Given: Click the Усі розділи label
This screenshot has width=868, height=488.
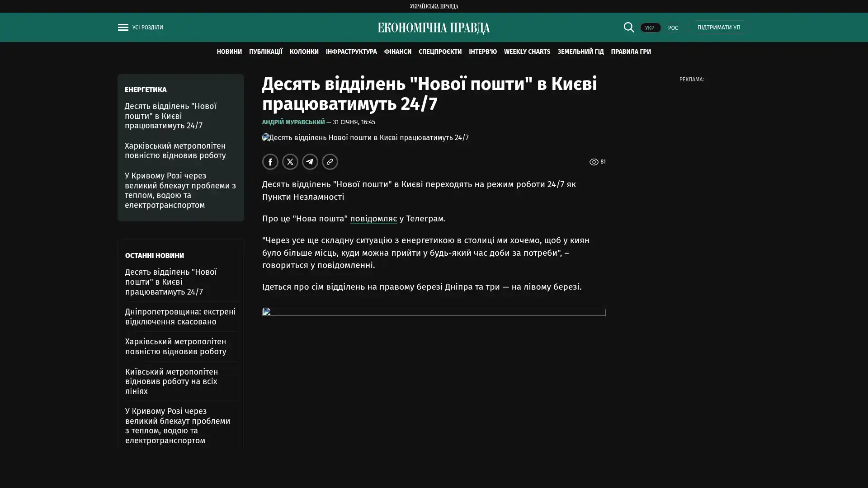Looking at the screenshot, I should click(x=148, y=28).
